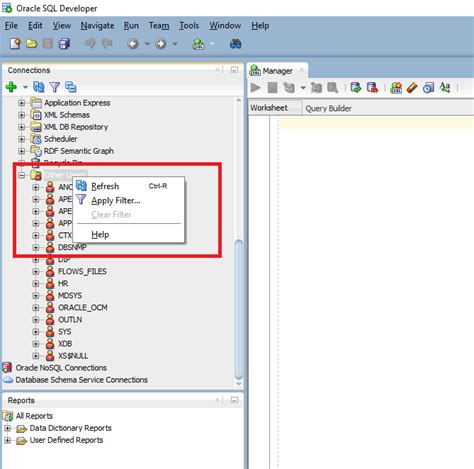The image size is (474, 469).
Task: Expand the Application Express node
Action: coord(22,103)
